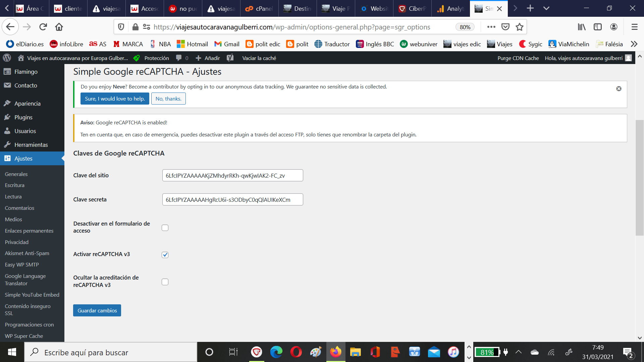Show more bookmarks with double chevron
Viewport: 644px width, 362px height.
click(634, 44)
